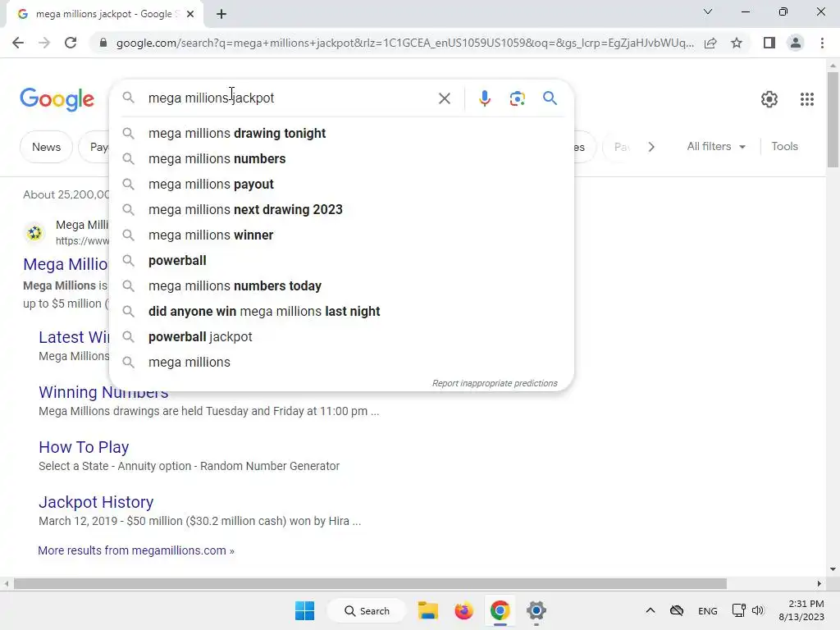Click the taskbar Search box
The width and height of the screenshot is (840, 630).
pos(367,610)
